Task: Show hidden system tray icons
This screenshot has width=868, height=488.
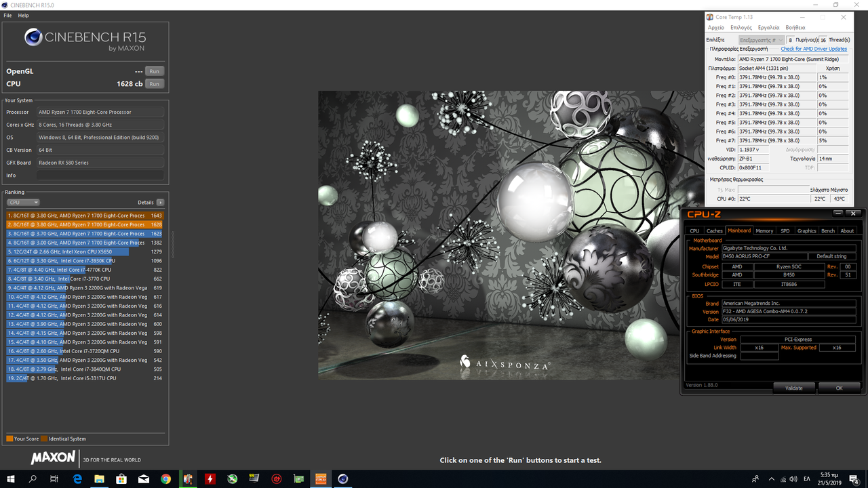Action: coord(773,479)
